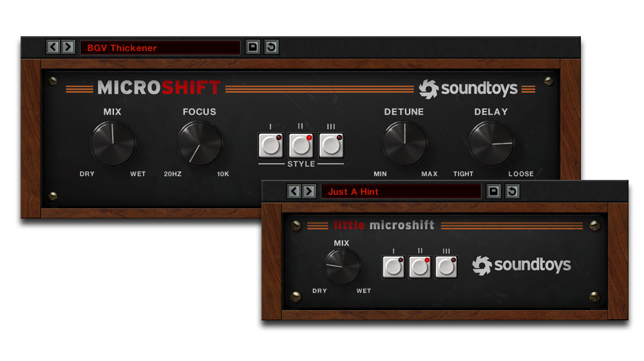644x361 pixels.
Task: Click the Little MicroShift Mix knob
Action: (343, 266)
